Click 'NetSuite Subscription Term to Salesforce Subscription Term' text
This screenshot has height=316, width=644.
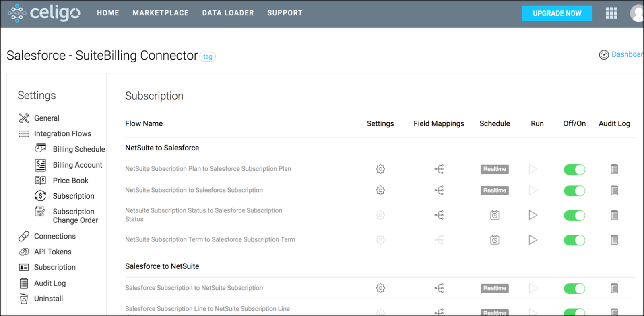pyautogui.click(x=210, y=239)
